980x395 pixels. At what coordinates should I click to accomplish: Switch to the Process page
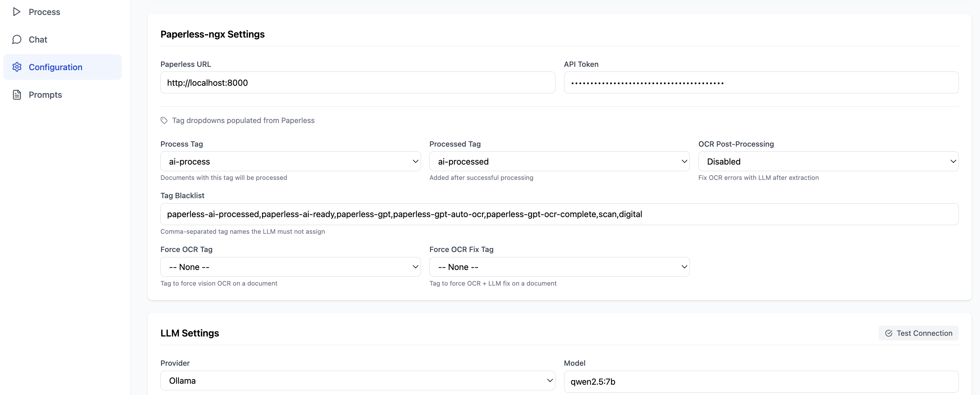pyautogui.click(x=44, y=12)
